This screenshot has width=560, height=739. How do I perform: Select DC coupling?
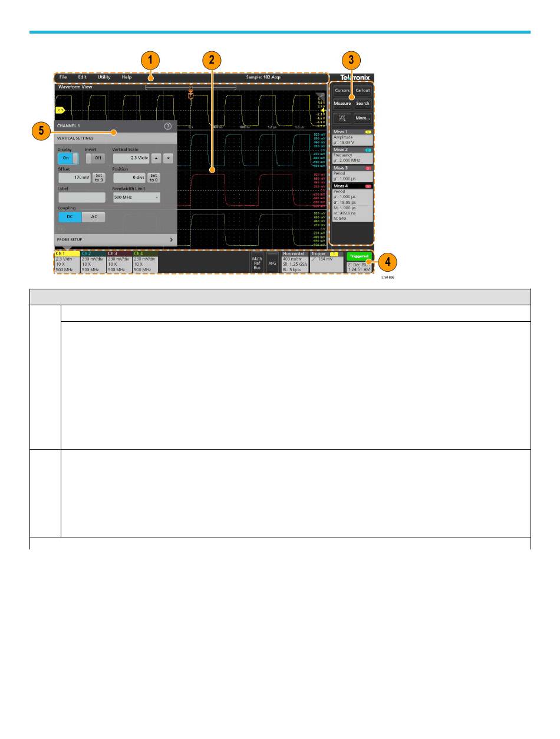pos(70,217)
